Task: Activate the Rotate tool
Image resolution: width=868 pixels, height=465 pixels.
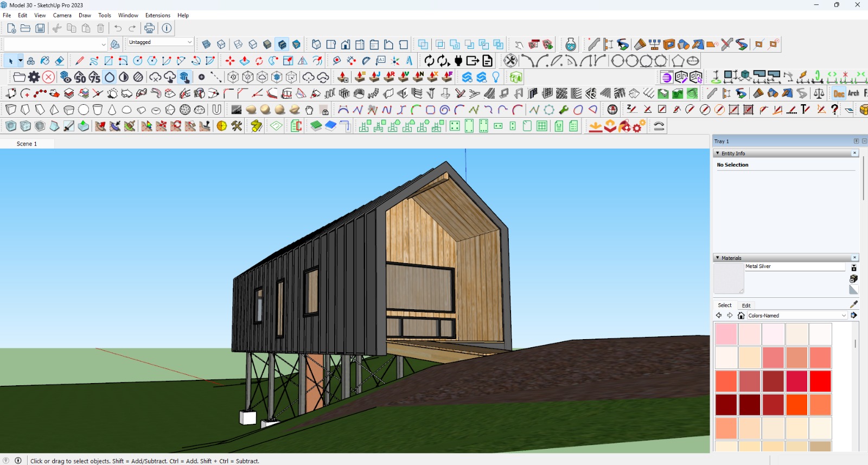Action: coord(259,61)
